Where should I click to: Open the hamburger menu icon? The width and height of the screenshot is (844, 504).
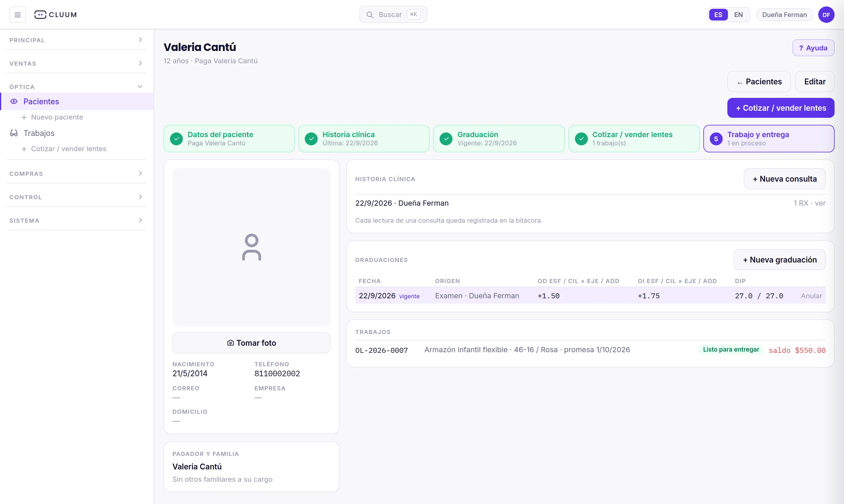(17, 15)
